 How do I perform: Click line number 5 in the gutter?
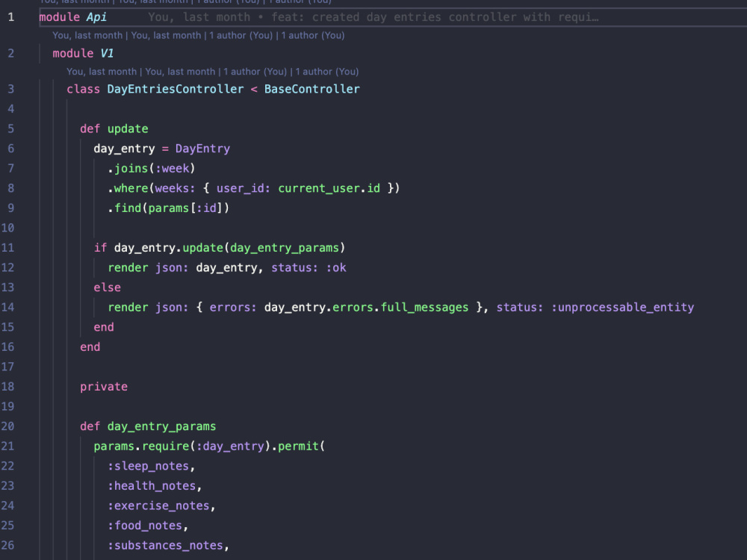point(11,129)
